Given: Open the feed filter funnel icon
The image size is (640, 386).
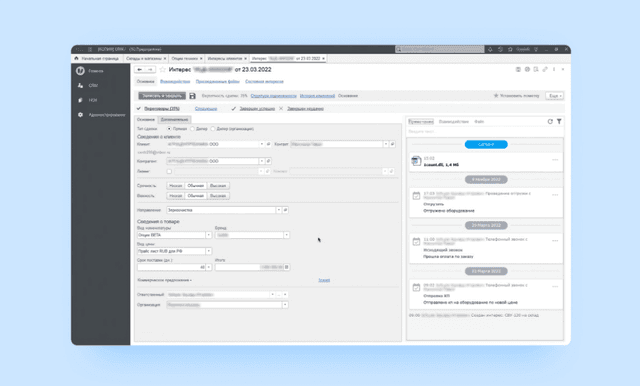Looking at the screenshot, I should (x=559, y=122).
